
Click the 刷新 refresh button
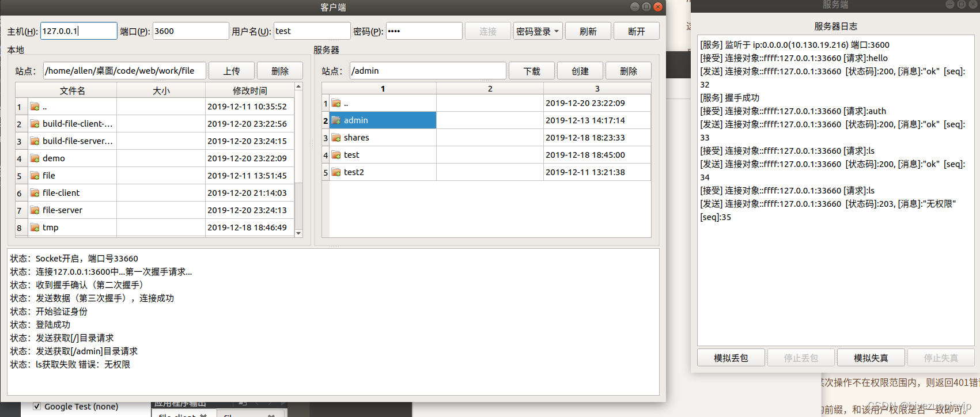(x=588, y=31)
